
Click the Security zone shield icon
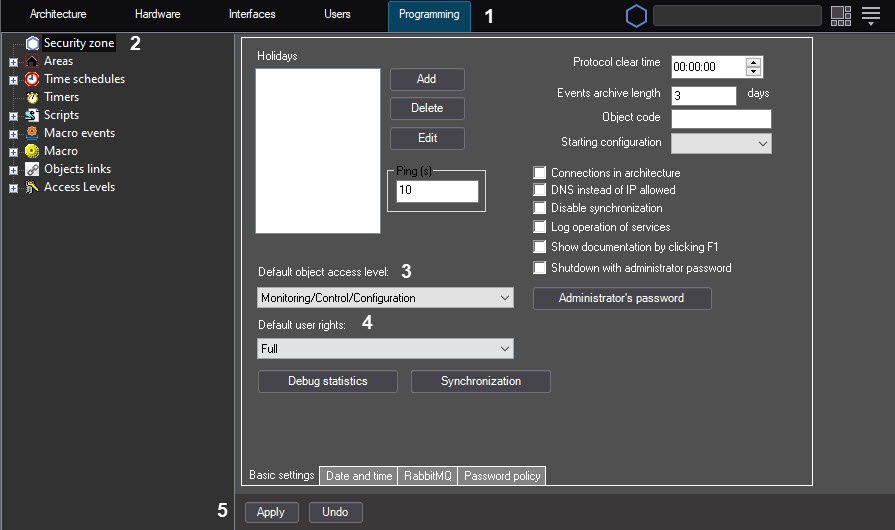32,43
